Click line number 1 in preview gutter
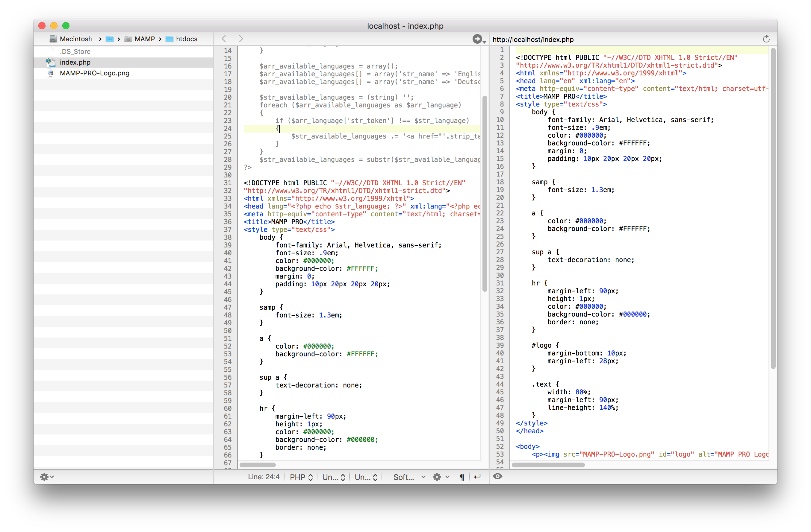 pos(502,50)
